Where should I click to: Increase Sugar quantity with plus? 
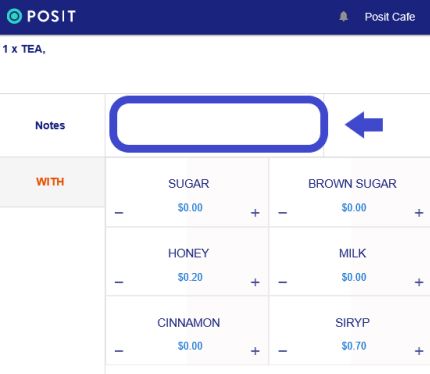coord(255,213)
